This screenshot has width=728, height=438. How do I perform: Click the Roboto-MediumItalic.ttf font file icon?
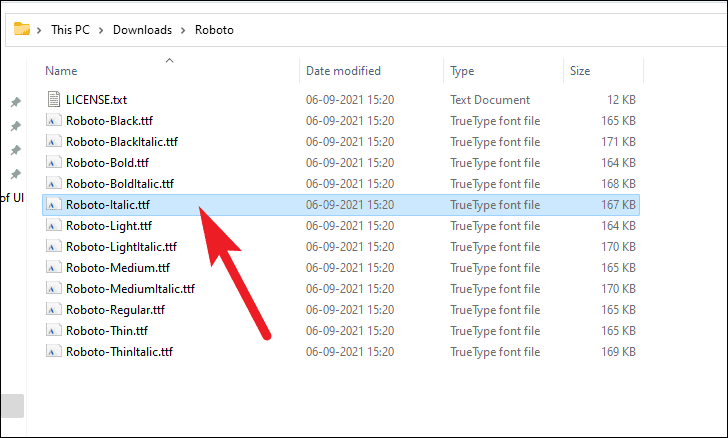point(54,288)
